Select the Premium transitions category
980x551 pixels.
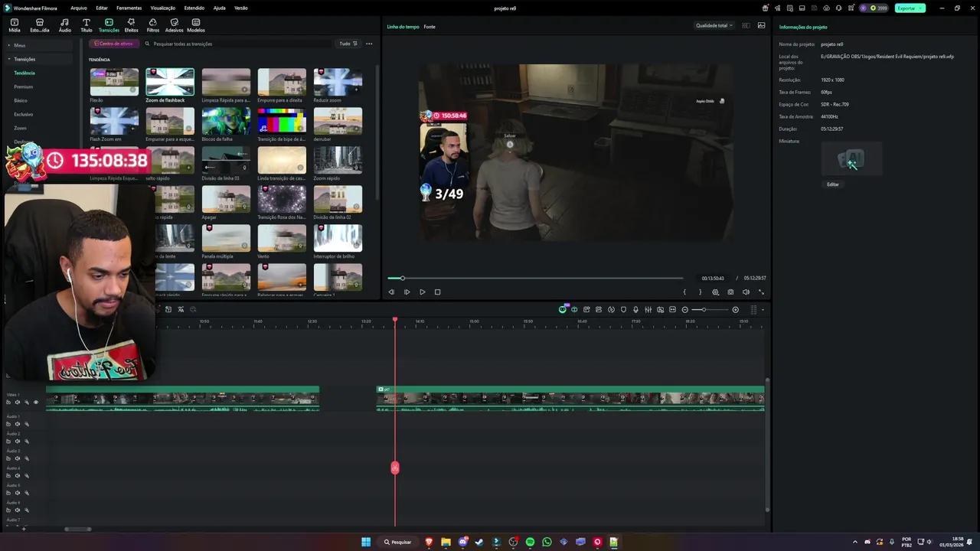(23, 86)
